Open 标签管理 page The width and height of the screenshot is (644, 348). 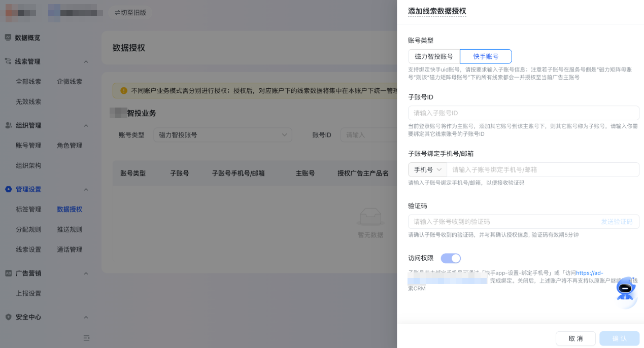click(28, 209)
